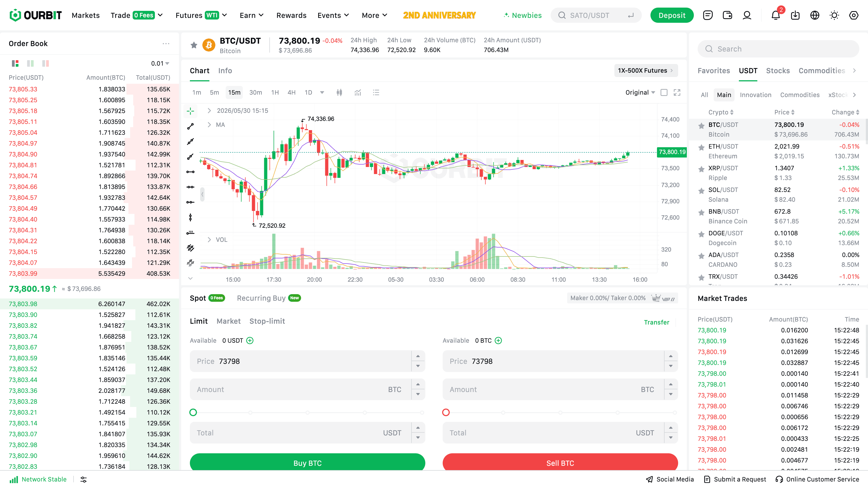Screen dimensions: 868x488
Task: Open the Futures dropdown menu
Action: 201,15
